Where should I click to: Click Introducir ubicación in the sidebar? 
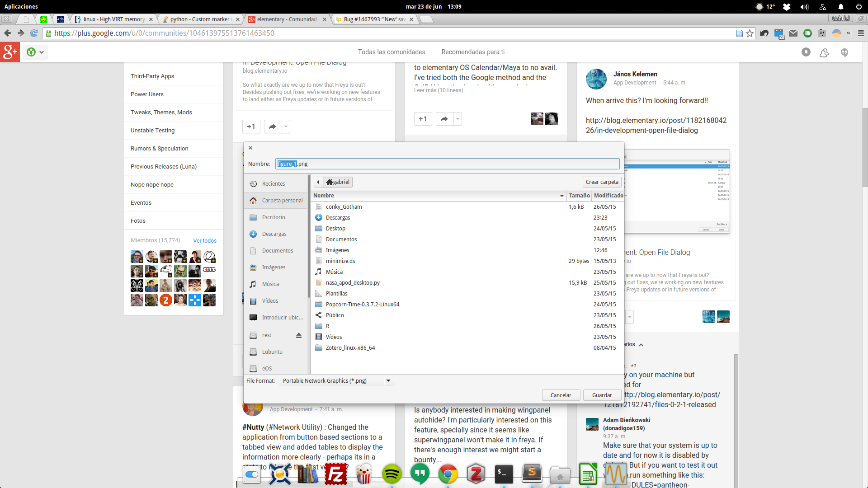pos(277,318)
